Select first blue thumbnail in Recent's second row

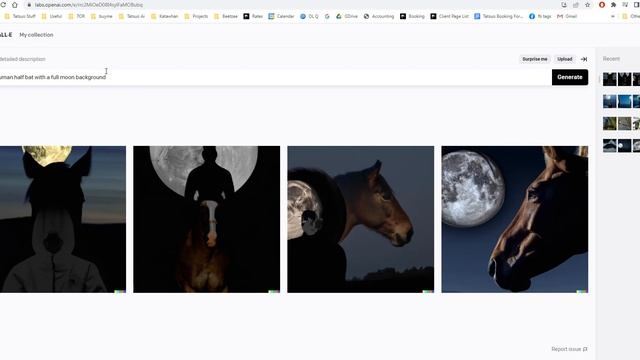click(610, 101)
